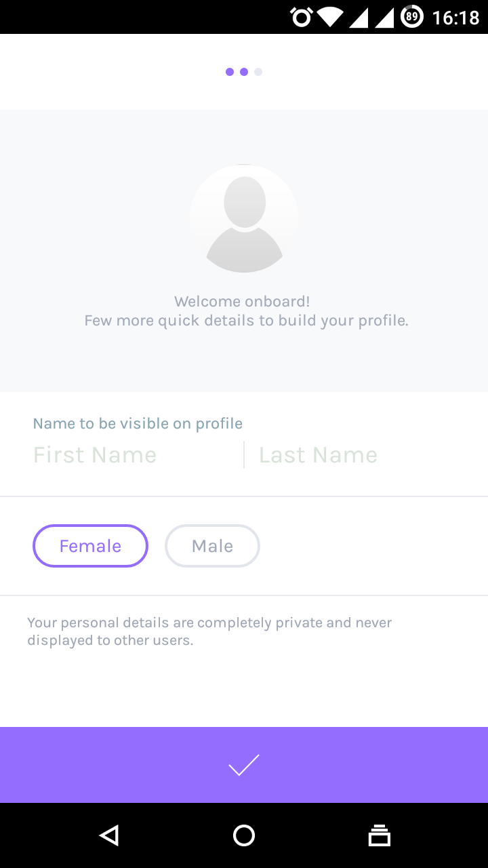Tap the alarm icon in status bar

coord(300,16)
